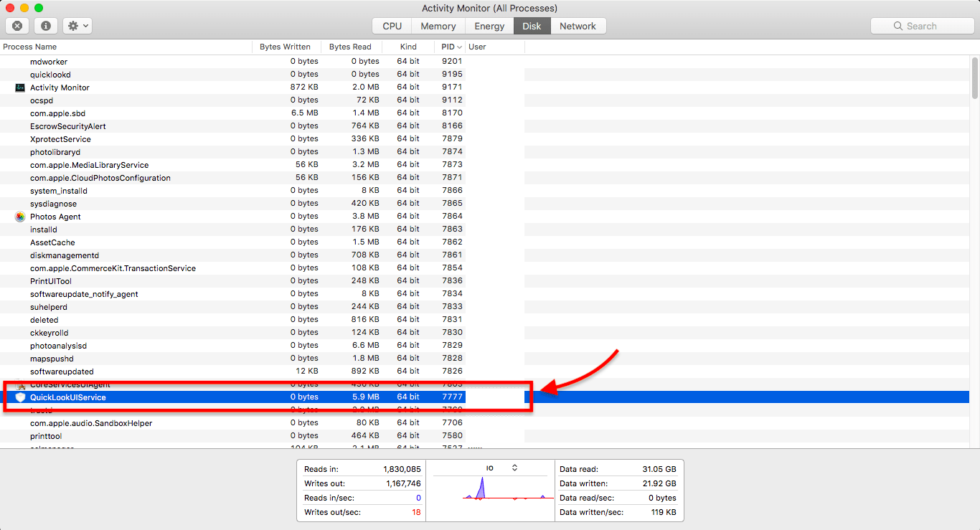Toggle PID column sort order
This screenshot has height=530, width=980.
(x=450, y=47)
